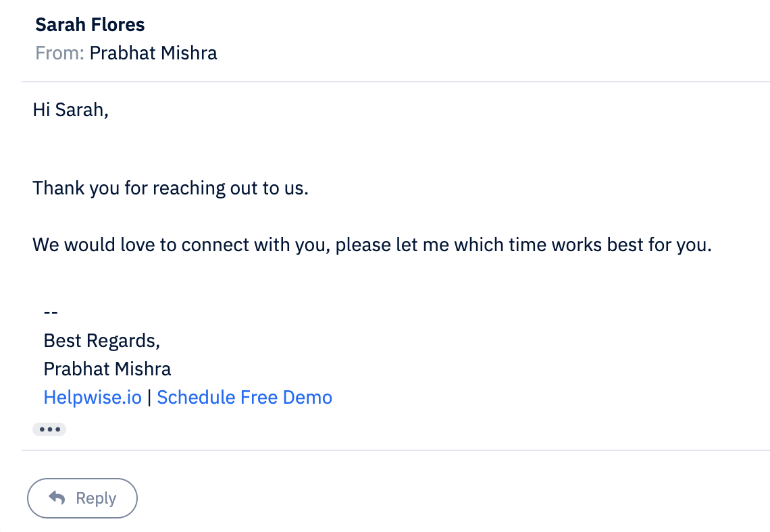This screenshot has width=770, height=532.
Task: Click the pipe separator between signature links
Action: tap(149, 397)
